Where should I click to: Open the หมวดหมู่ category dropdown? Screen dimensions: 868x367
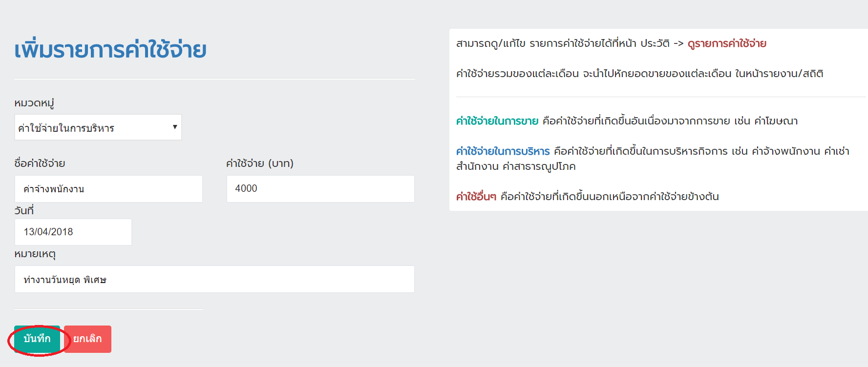click(98, 128)
